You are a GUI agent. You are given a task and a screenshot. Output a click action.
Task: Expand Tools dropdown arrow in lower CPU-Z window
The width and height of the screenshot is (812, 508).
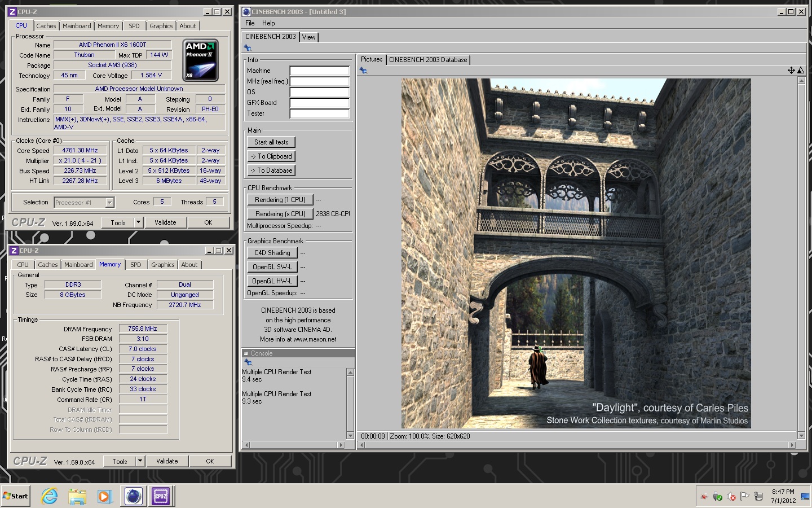[x=140, y=461]
